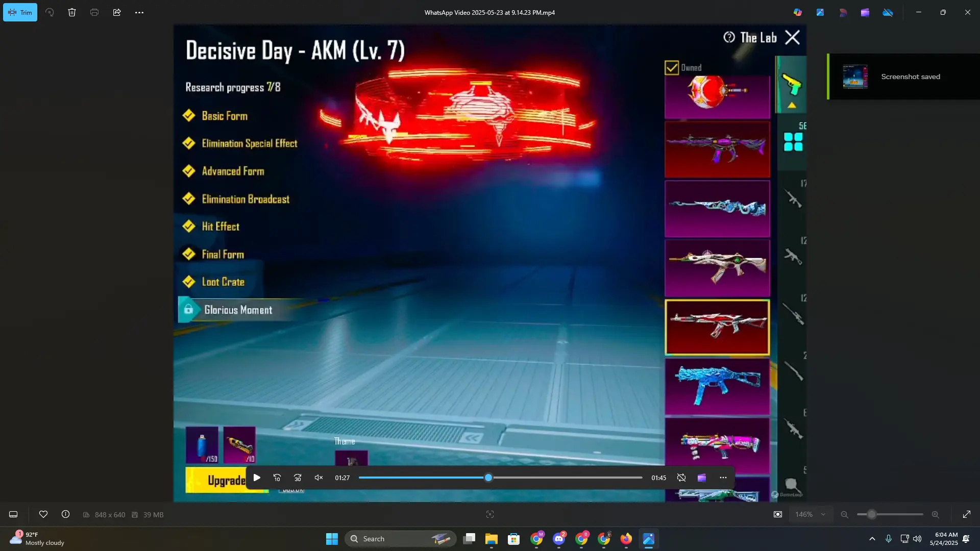Click the X close icon beside The Lab
The height and width of the screenshot is (551, 980).
click(792, 37)
